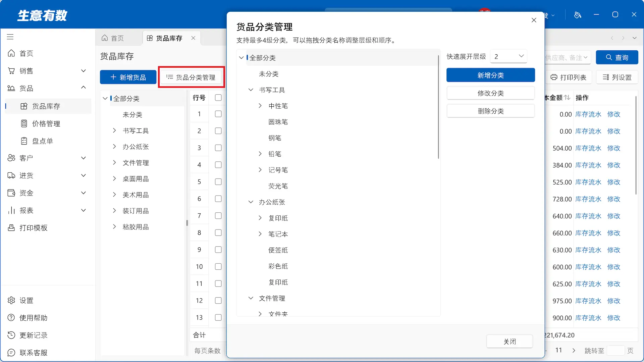This screenshot has width=644, height=362.
Task: Click the 进货 truck icon
Action: coord(11,175)
